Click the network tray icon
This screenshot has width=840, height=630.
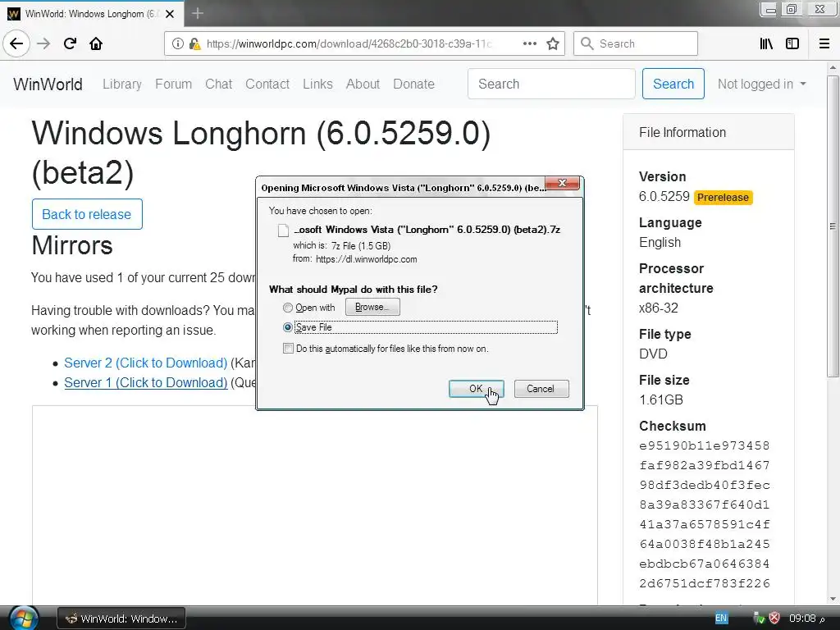pyautogui.click(x=759, y=619)
